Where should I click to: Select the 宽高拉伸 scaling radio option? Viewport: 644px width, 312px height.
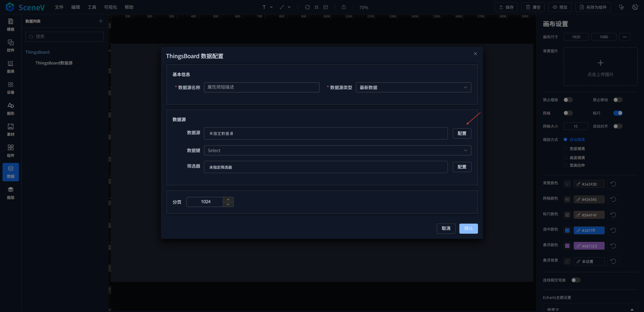pyautogui.click(x=565, y=165)
